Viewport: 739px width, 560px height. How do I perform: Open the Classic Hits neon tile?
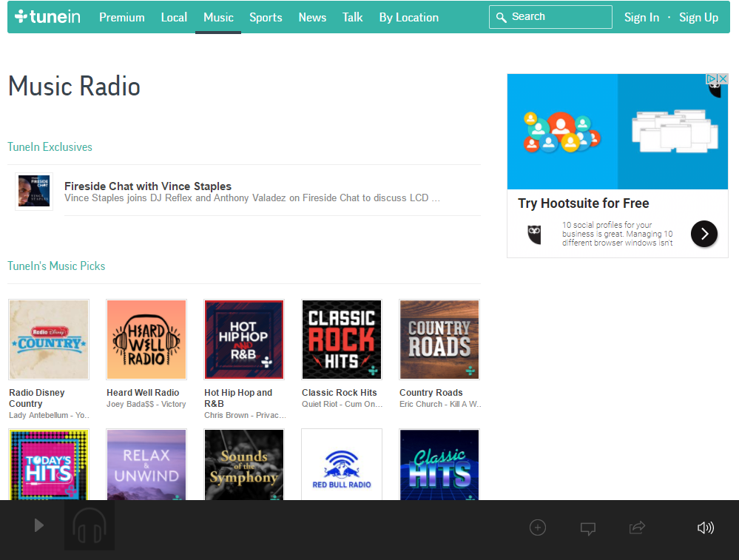pyautogui.click(x=439, y=465)
